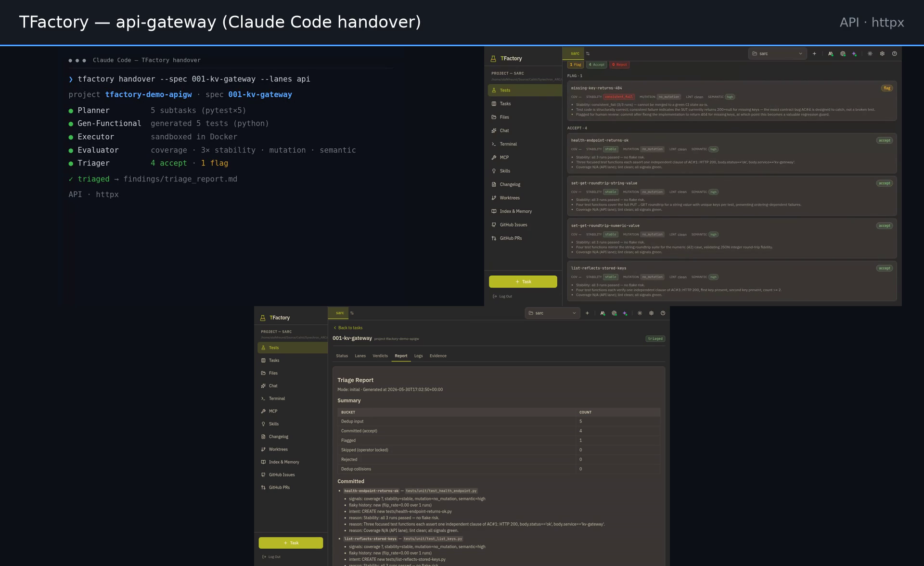Select the Report tab
Viewport: 924px width, 566px height.
tap(401, 356)
